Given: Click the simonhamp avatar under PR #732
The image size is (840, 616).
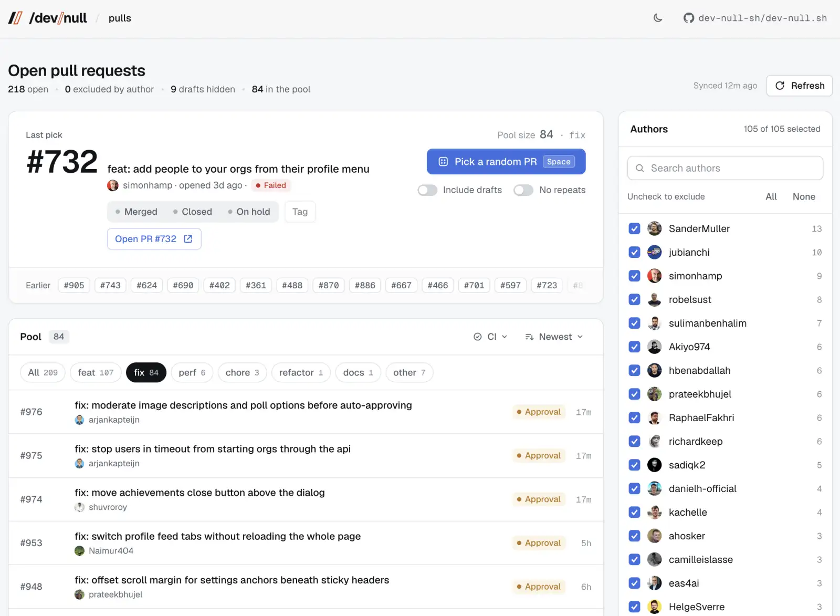Looking at the screenshot, I should [112, 185].
